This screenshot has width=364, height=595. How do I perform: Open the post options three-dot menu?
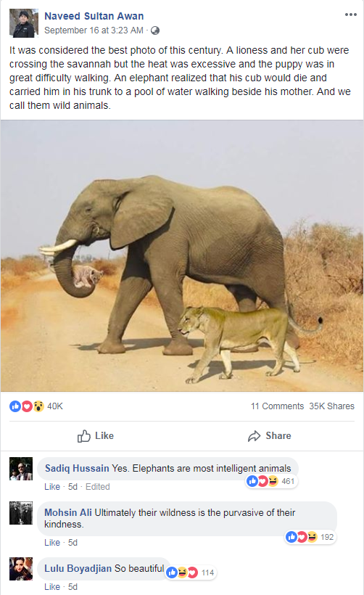351,15
